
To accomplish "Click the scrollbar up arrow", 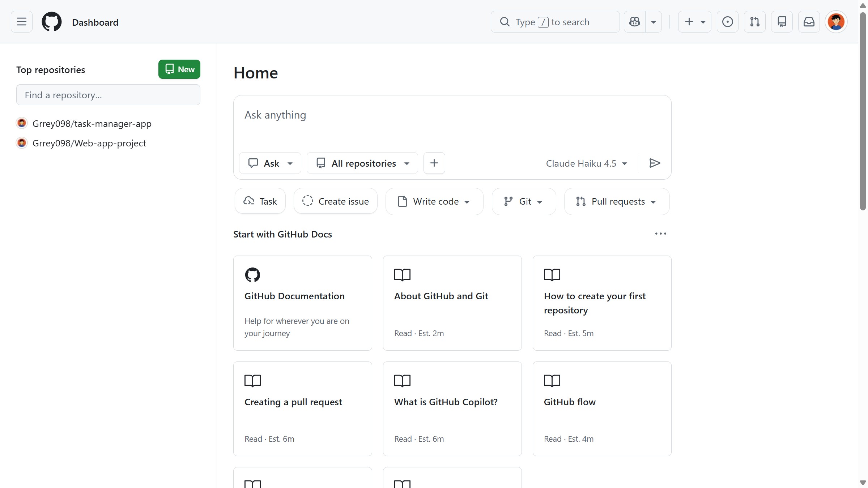I will click(863, 5).
